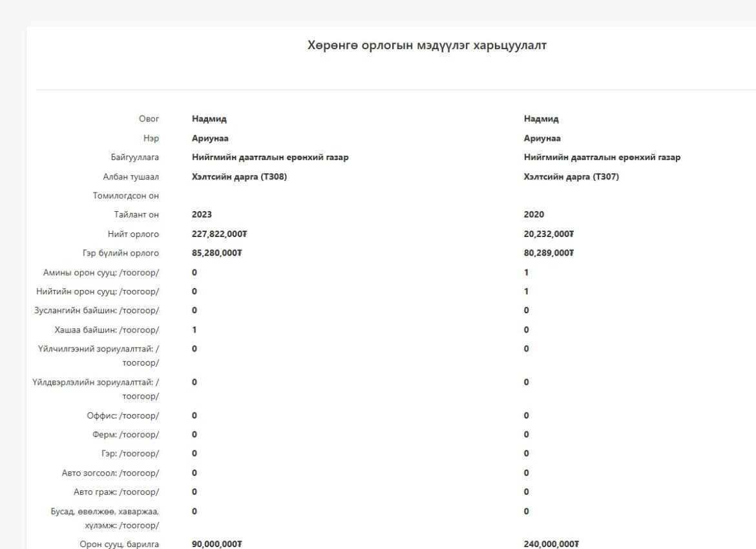The width and height of the screenshot is (756, 549).
Task: Select the family income 85,280,000₮ value
Action: 216,253
